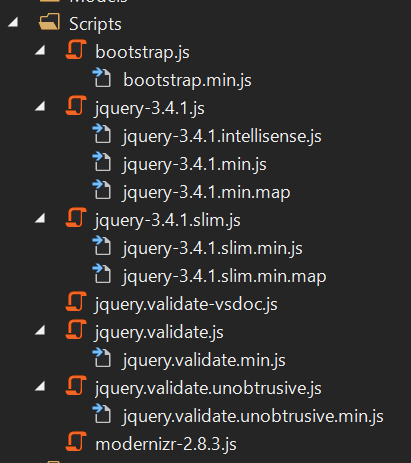Select jquery-3.4.1.slim.min.js file name
The image size is (411, 463).
tap(212, 249)
